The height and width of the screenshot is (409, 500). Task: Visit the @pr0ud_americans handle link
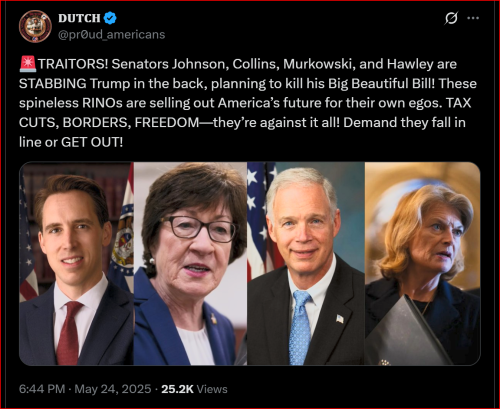click(112, 35)
